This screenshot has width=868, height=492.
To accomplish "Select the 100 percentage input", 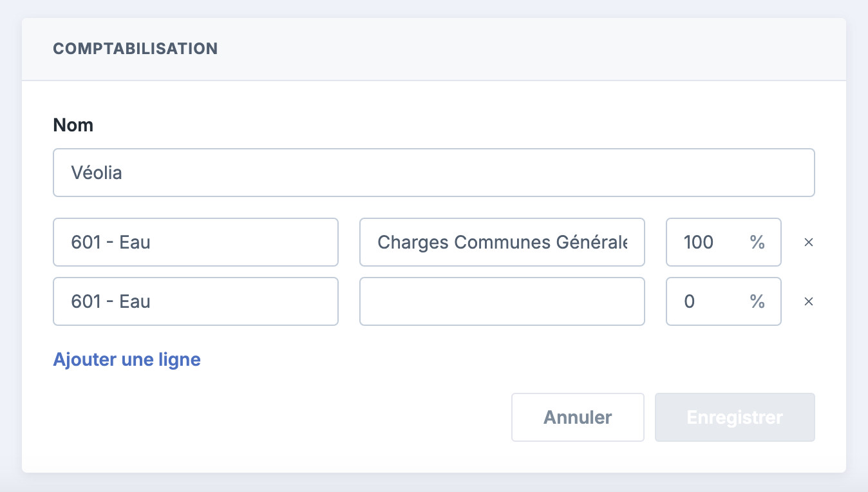I will pos(724,242).
